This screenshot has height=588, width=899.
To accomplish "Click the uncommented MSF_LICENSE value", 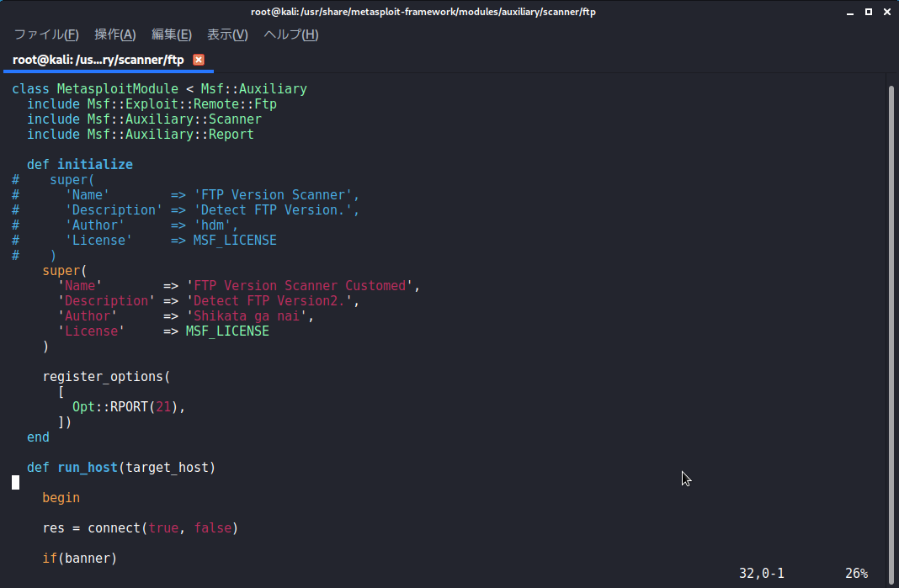I will tap(227, 331).
